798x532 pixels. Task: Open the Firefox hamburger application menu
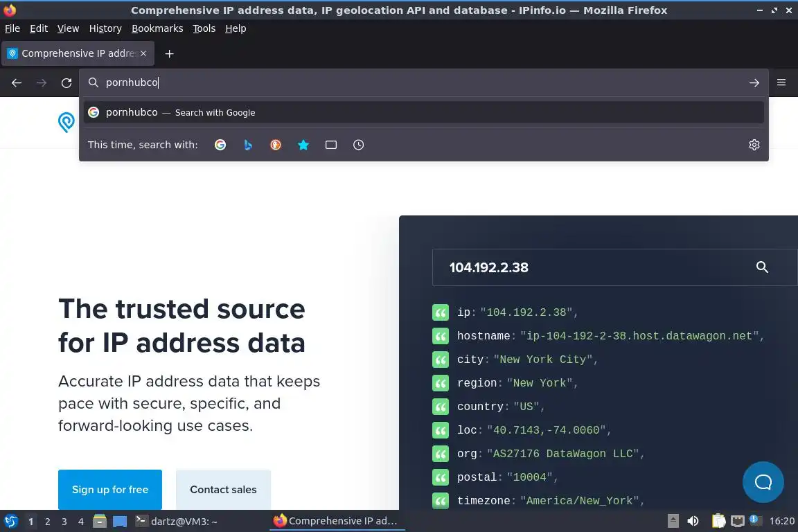point(781,82)
